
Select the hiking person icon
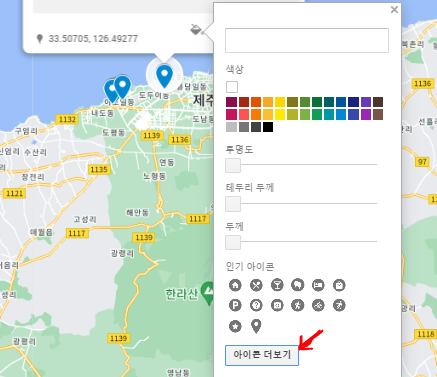click(x=298, y=305)
